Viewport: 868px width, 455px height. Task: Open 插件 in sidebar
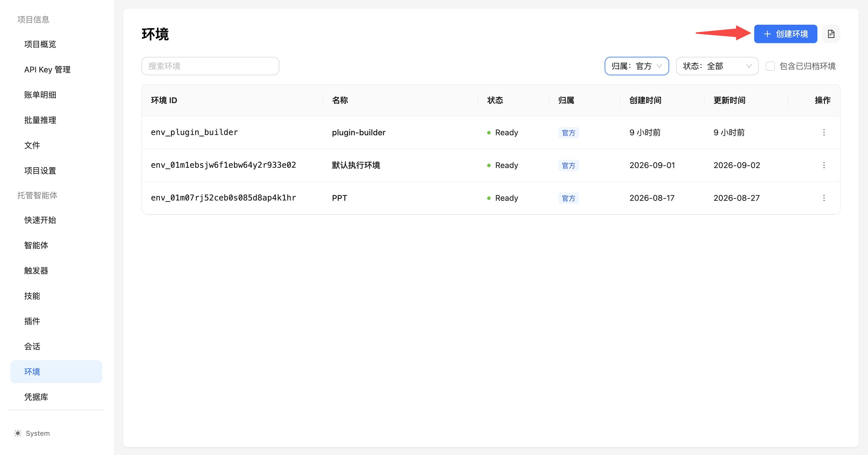[x=56, y=321]
